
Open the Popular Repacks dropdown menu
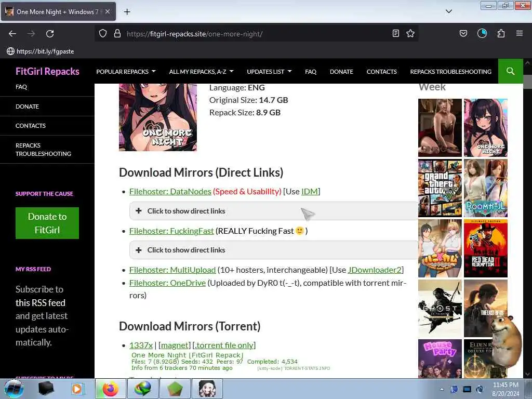coord(126,72)
